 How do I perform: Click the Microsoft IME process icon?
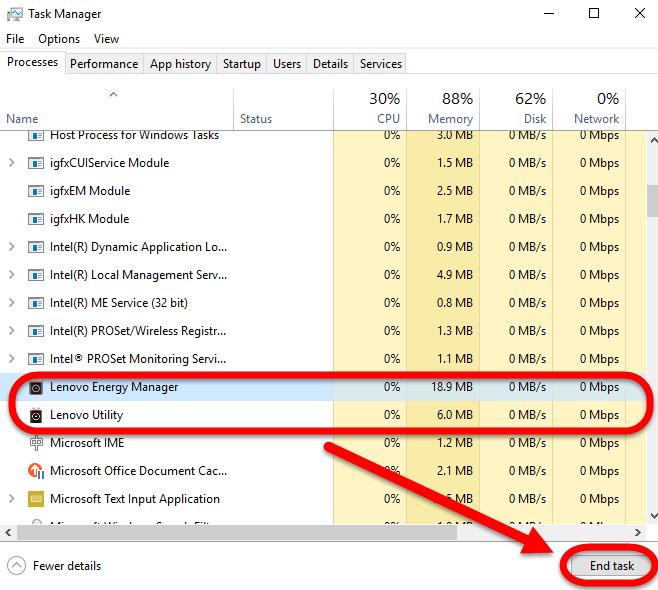coord(36,443)
